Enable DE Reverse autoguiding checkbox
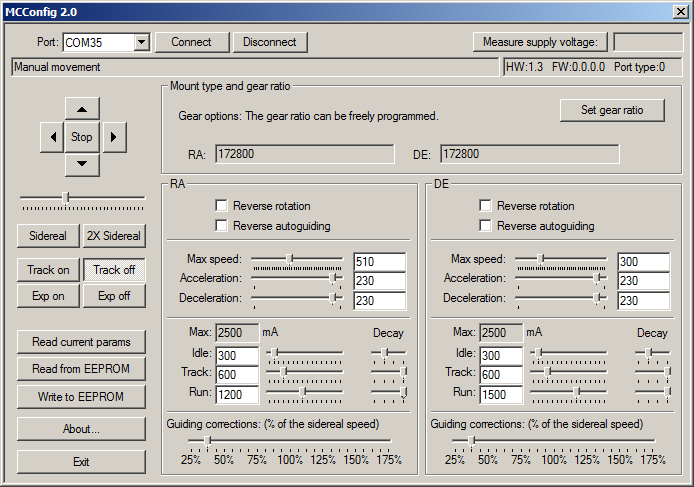The width and height of the screenshot is (694, 487). (x=485, y=226)
